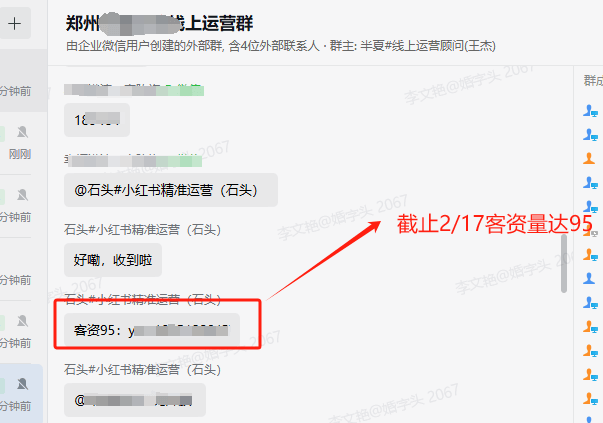Click the message bubble starting with 18

pos(97,120)
